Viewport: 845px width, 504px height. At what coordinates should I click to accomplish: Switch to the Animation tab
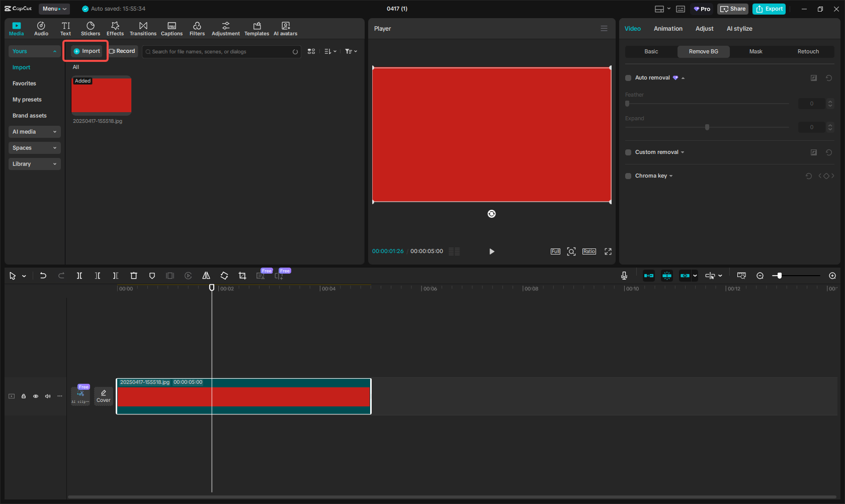click(x=668, y=29)
